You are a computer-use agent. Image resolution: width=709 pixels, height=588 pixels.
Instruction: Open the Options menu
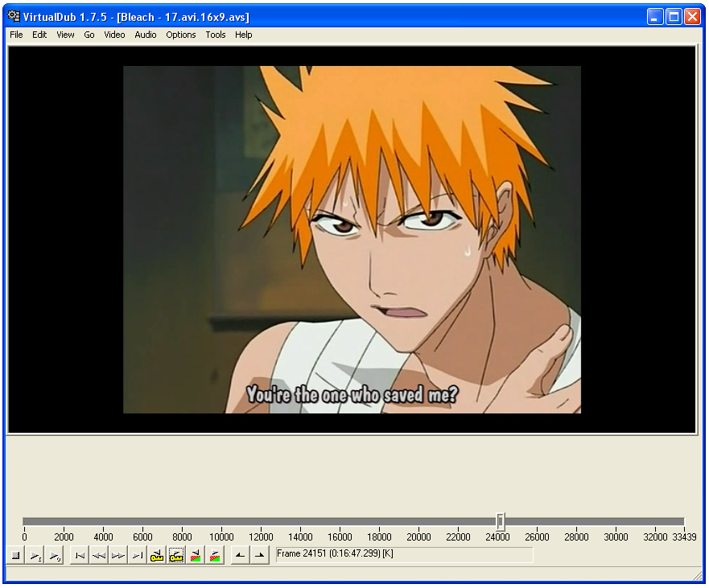coord(181,35)
